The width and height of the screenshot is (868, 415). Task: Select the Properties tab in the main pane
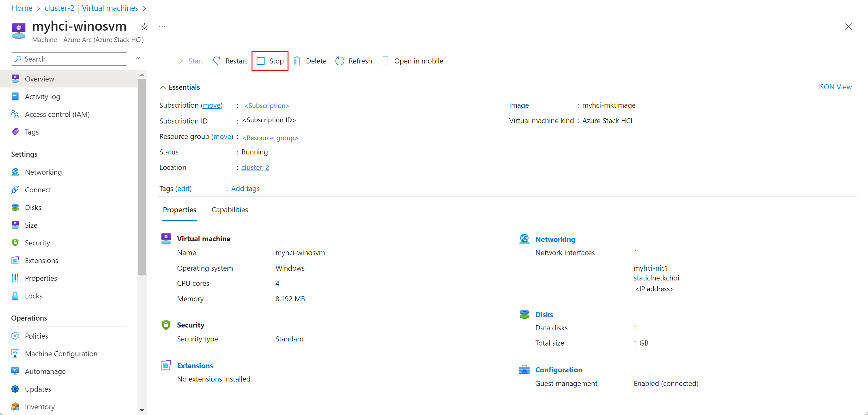pos(179,210)
